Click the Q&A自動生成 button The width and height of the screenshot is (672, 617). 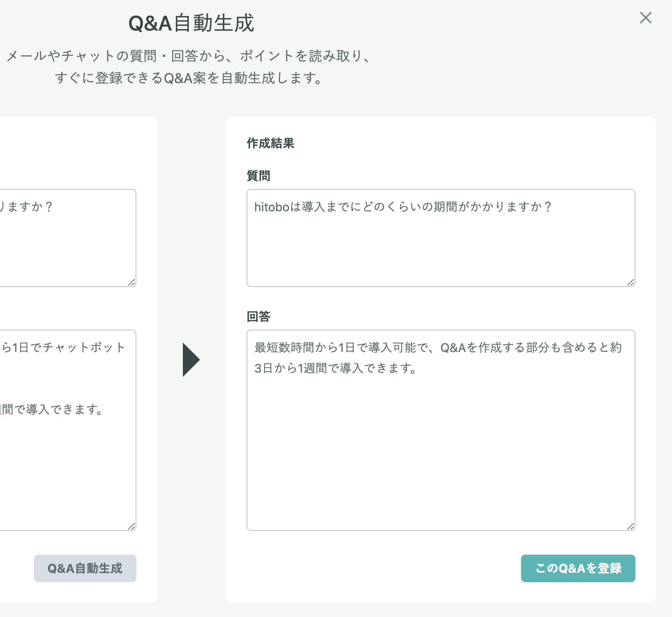[85, 568]
